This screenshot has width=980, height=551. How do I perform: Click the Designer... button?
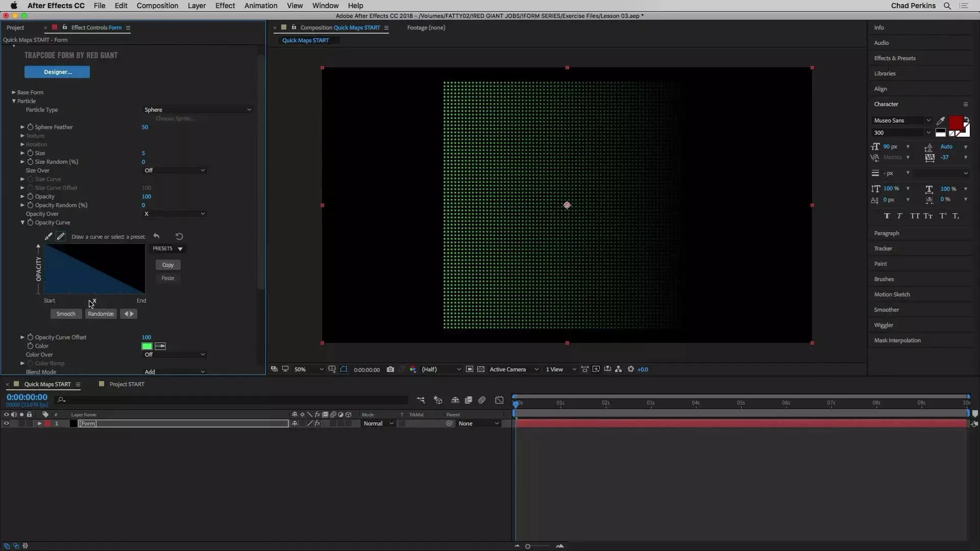tap(57, 72)
